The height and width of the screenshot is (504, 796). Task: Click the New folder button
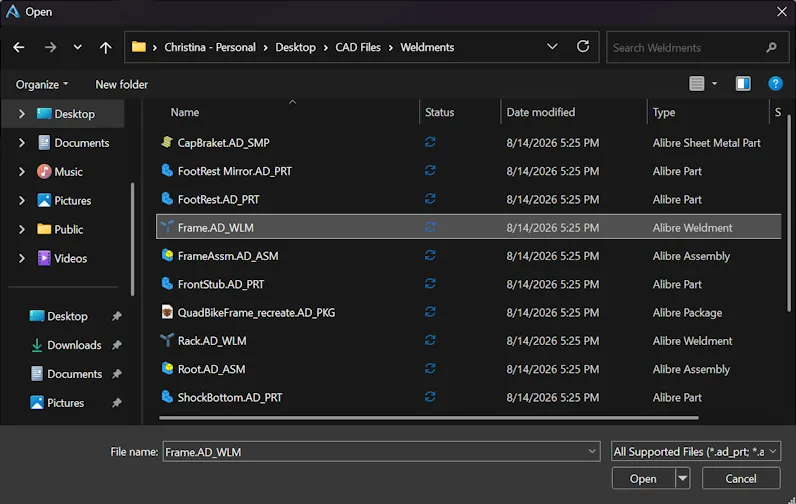click(121, 84)
